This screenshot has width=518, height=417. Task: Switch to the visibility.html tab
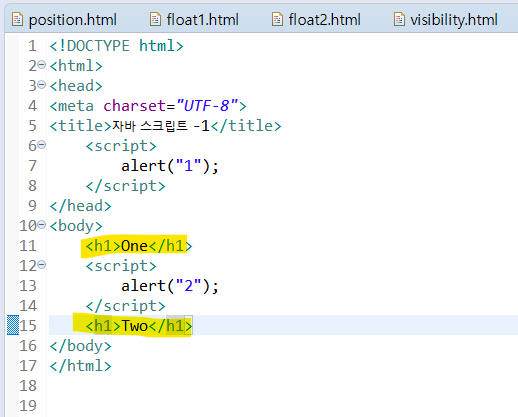click(x=446, y=20)
